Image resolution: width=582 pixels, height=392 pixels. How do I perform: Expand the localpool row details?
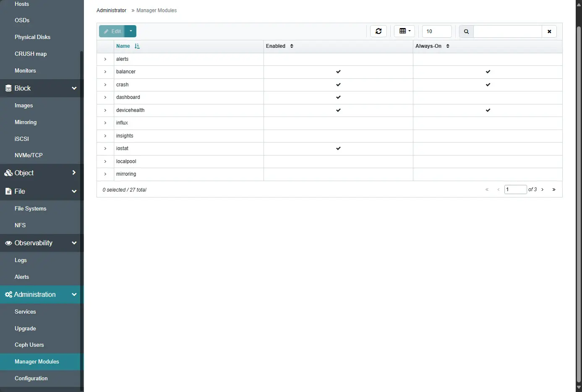coord(105,161)
